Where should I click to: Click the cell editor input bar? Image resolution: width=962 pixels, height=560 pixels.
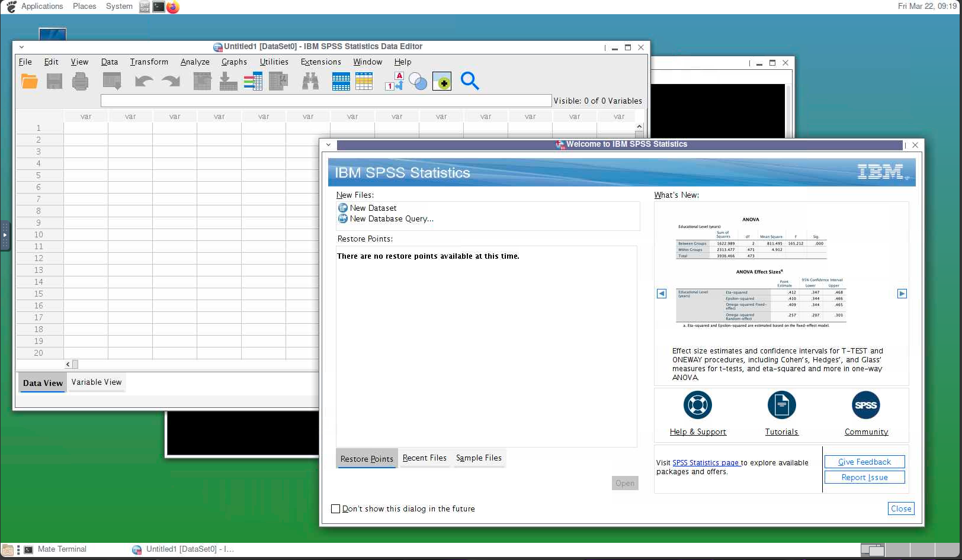click(x=326, y=101)
